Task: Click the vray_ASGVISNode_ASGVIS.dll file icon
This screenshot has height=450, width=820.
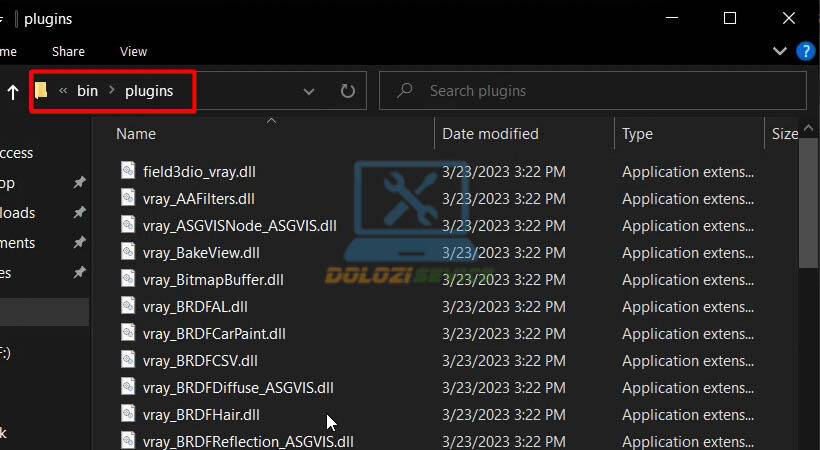Action: [128, 224]
